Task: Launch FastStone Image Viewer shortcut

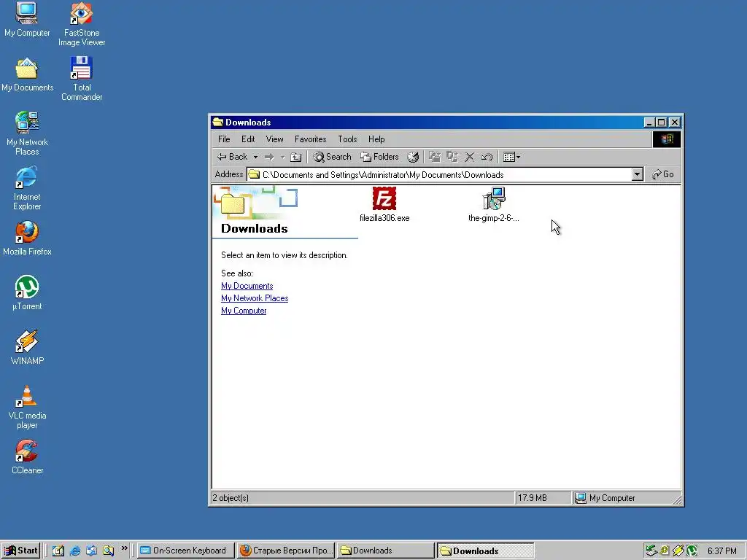Action: (82, 24)
